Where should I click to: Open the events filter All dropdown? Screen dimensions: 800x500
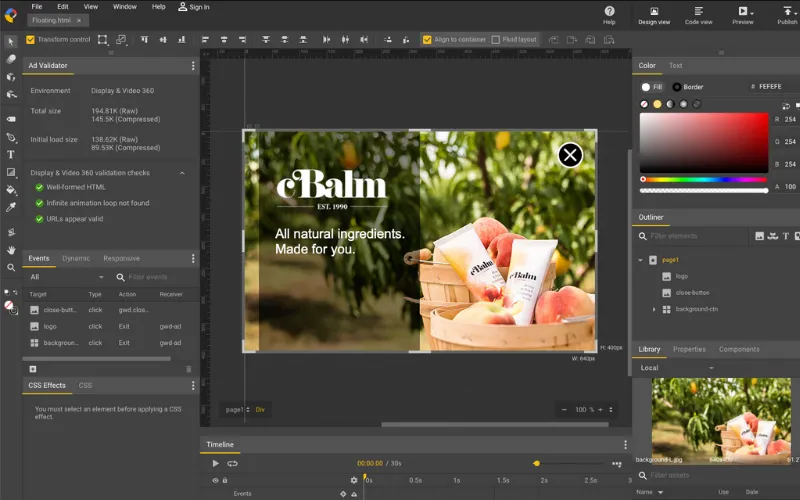tap(67, 277)
